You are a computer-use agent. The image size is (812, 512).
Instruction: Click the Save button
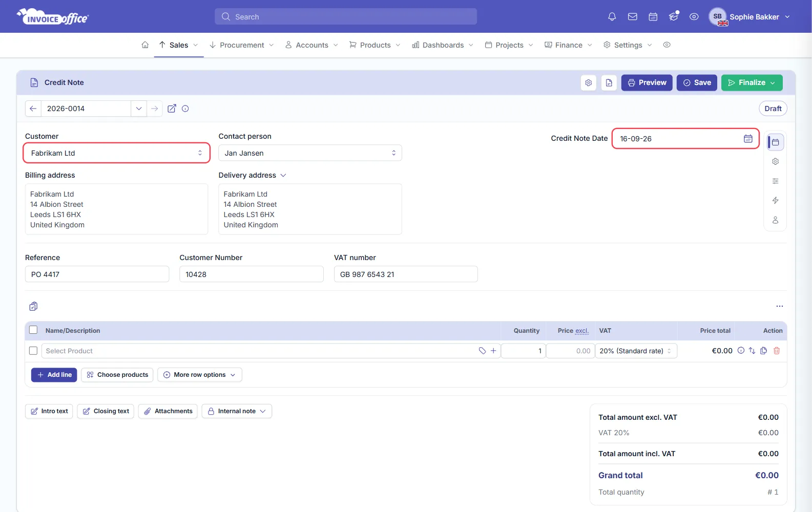tap(697, 82)
